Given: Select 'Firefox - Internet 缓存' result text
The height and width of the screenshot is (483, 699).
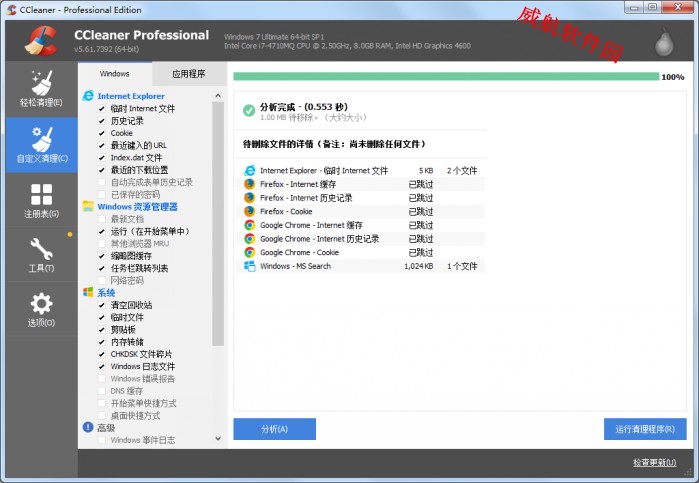Looking at the screenshot, I should pyautogui.click(x=298, y=184).
